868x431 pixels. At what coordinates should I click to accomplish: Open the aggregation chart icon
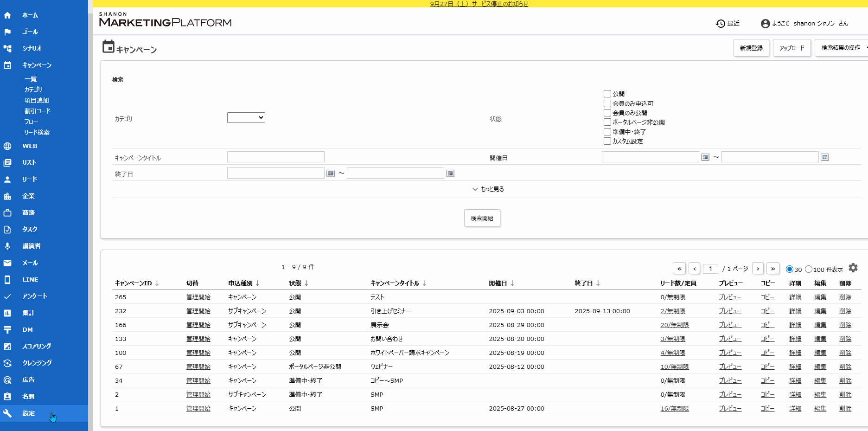tap(7, 313)
